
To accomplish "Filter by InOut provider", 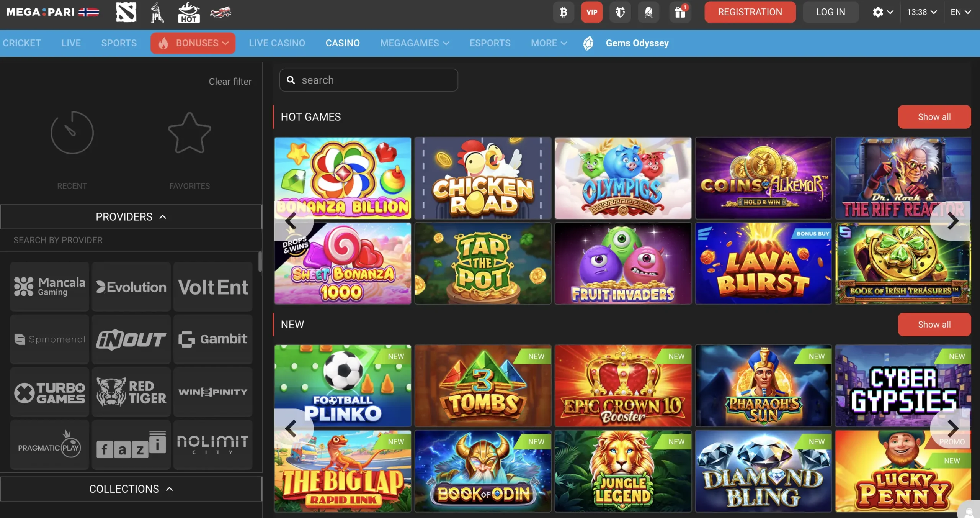I will point(131,339).
